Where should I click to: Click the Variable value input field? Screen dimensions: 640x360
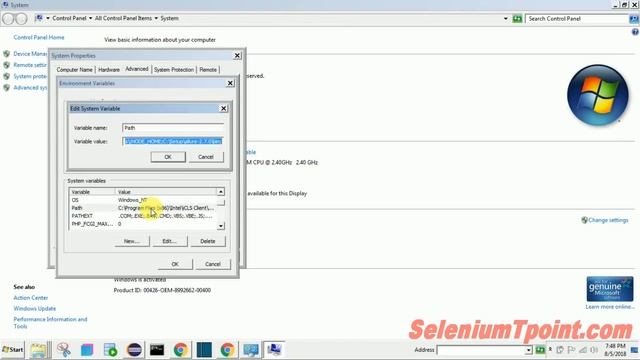(173, 141)
